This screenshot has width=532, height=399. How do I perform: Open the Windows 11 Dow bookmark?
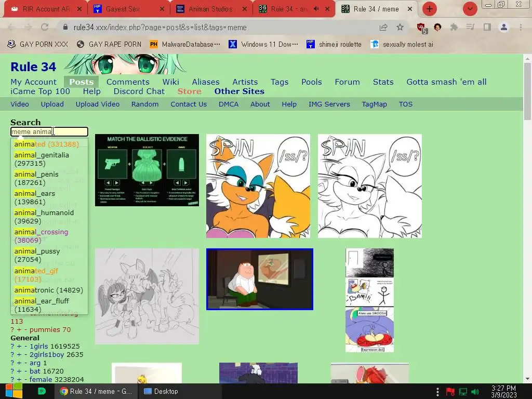263,44
